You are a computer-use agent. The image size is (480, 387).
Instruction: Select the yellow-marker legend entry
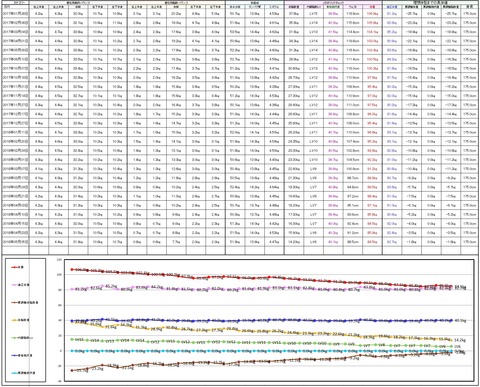[20, 320]
